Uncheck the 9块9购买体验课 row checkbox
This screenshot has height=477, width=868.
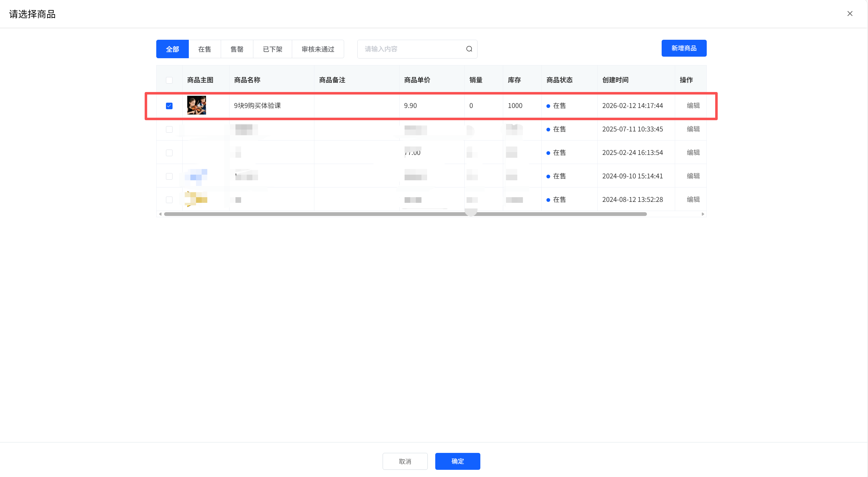(x=169, y=106)
